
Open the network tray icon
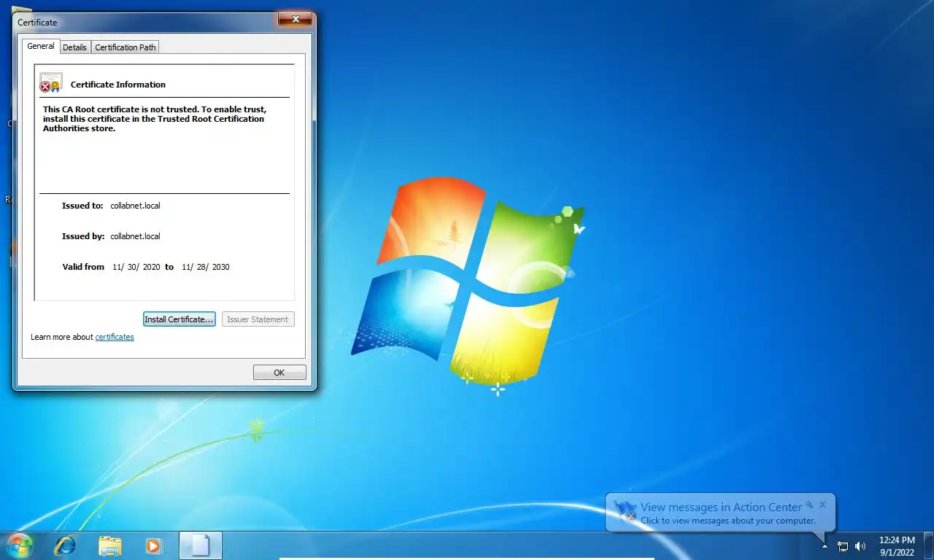(x=843, y=546)
